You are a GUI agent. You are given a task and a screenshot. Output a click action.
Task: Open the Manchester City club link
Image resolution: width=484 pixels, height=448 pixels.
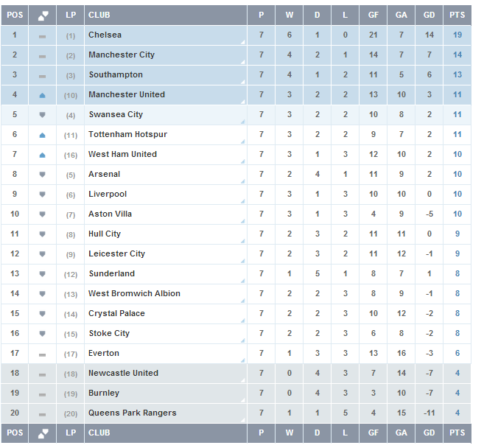coord(122,55)
